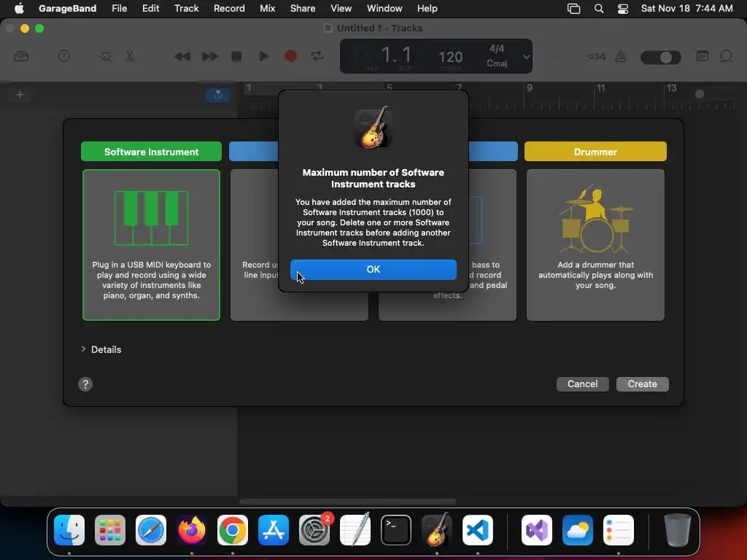Click the plus Add Track button
The height and width of the screenshot is (560, 747).
(x=20, y=95)
